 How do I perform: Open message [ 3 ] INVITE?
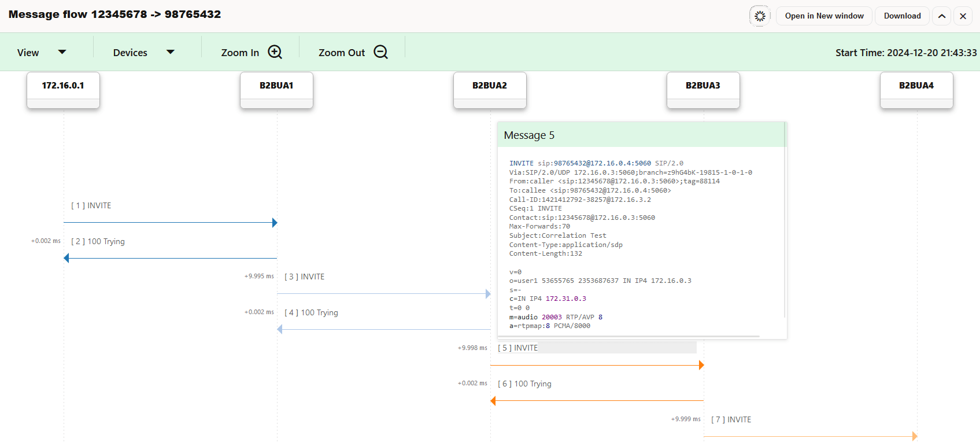(x=305, y=277)
